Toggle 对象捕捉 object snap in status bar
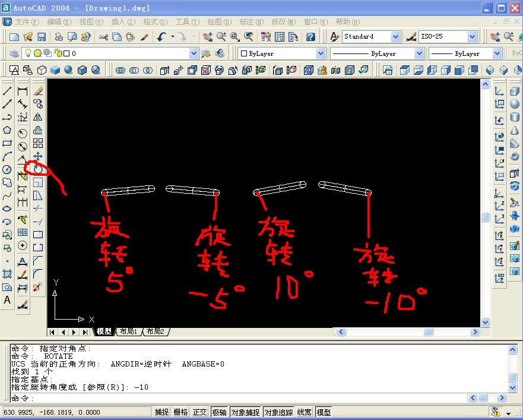The height and width of the screenshot is (420, 523). point(245,412)
